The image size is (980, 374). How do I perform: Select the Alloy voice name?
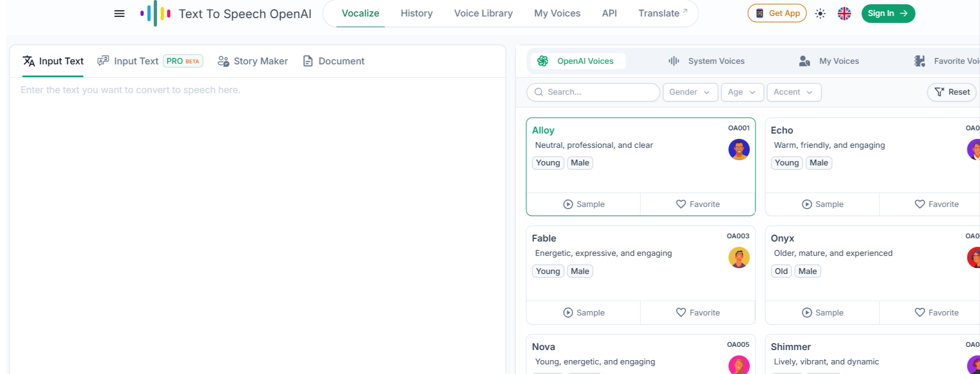543,130
